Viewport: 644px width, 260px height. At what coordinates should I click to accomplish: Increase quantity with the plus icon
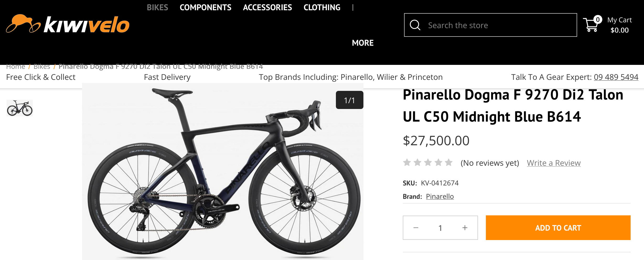(x=465, y=228)
